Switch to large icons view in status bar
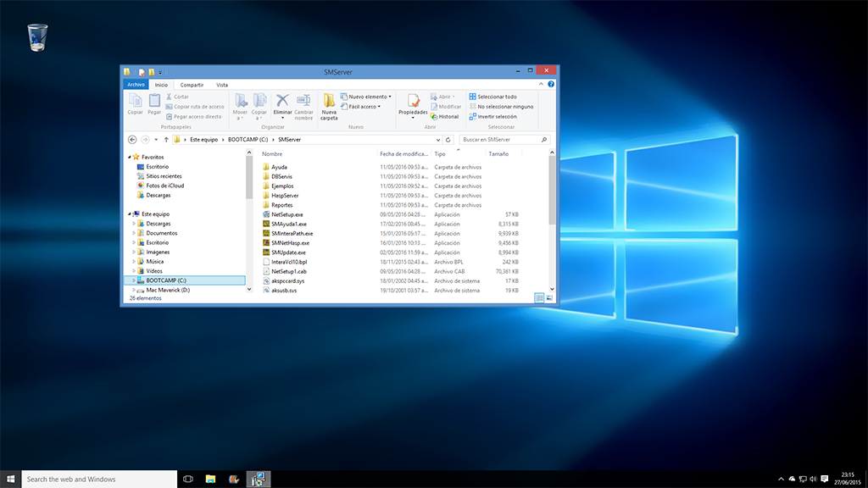The width and height of the screenshot is (868, 488). 550,297
